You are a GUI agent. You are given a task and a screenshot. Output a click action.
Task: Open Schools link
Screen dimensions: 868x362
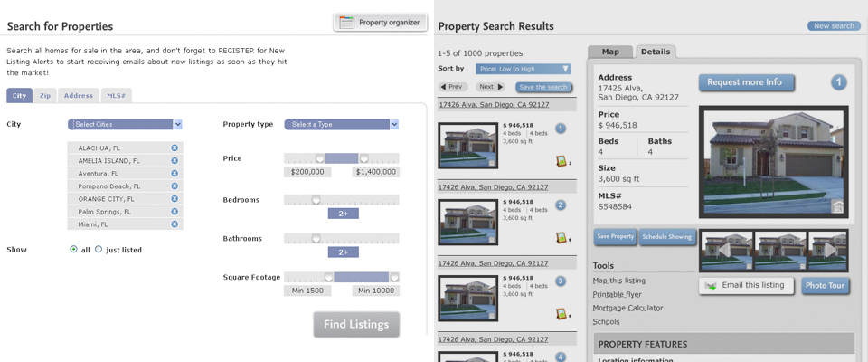tap(606, 321)
